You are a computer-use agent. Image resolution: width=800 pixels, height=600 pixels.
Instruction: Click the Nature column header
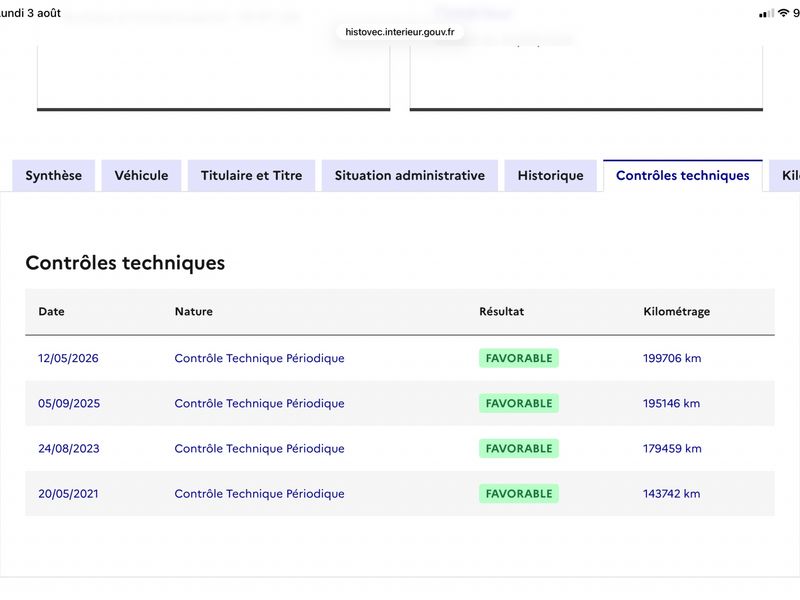coord(194,311)
